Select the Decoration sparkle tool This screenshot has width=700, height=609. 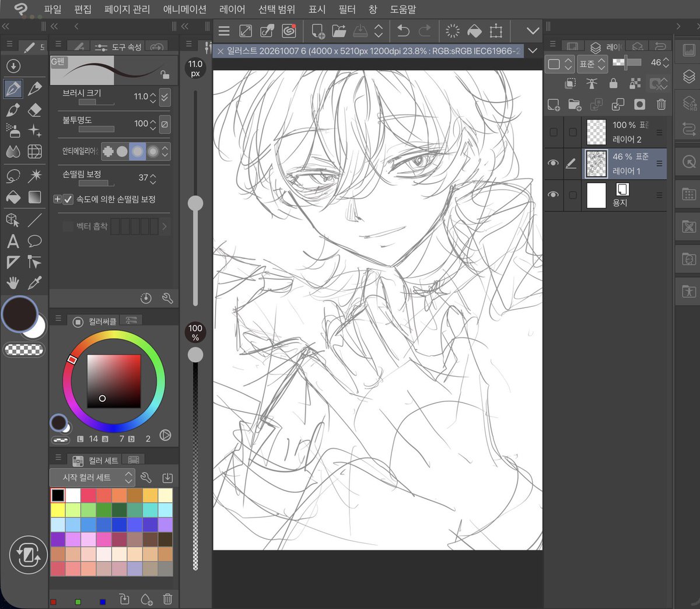34,131
